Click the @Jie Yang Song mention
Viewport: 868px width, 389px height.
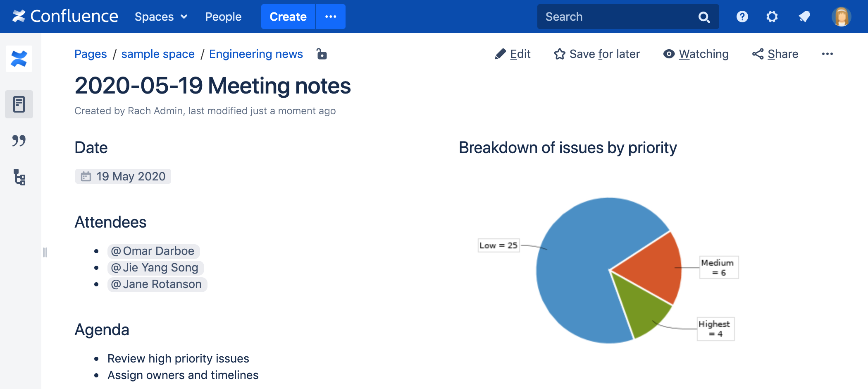click(x=155, y=268)
